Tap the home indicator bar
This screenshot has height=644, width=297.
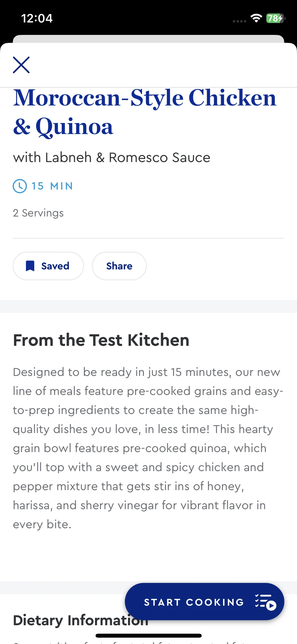[x=148, y=636]
